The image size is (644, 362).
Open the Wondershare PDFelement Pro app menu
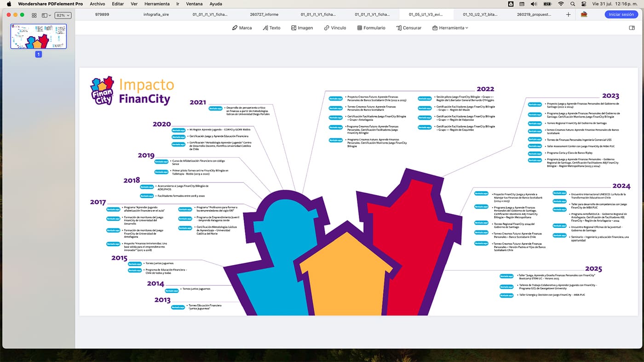coord(51,4)
